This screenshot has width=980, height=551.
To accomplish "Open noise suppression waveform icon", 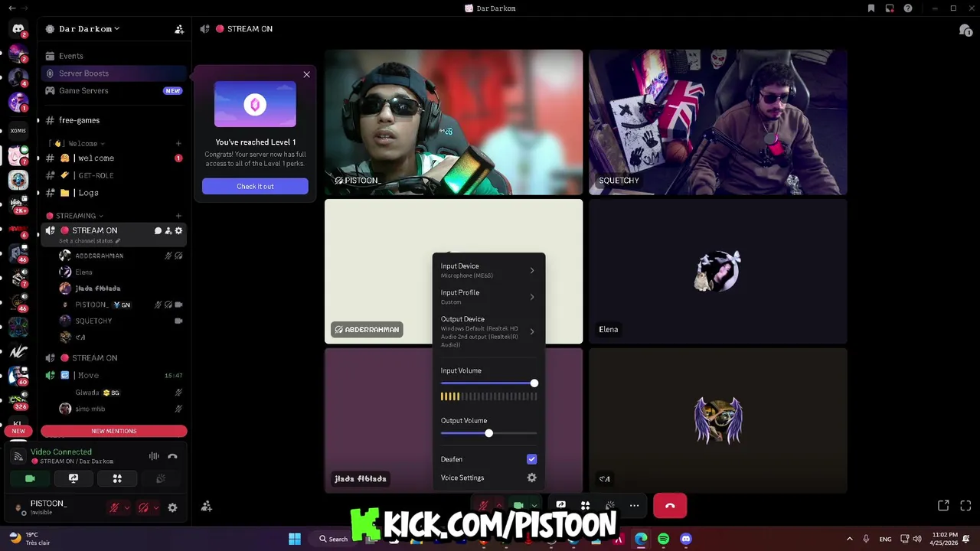I will [x=154, y=456].
